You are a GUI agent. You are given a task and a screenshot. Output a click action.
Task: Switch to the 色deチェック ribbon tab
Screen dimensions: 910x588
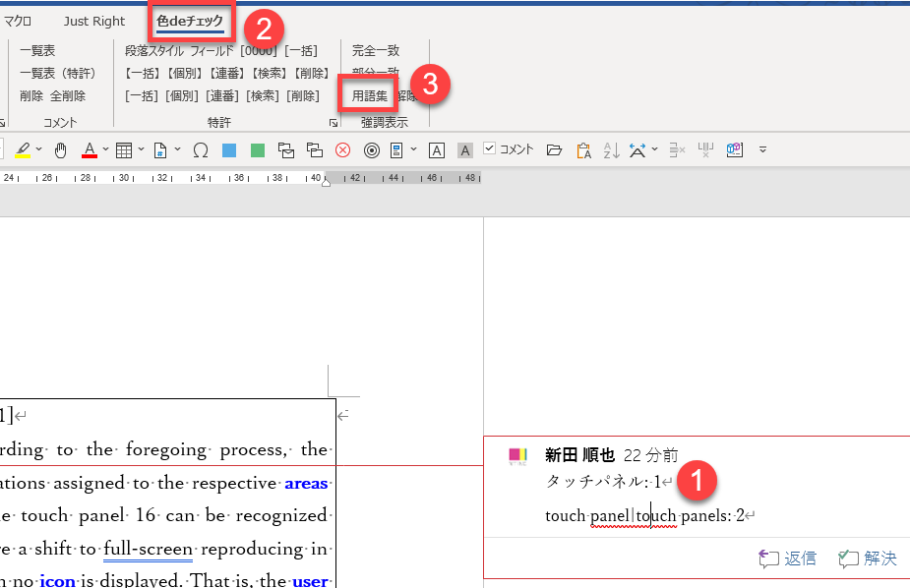(190, 21)
